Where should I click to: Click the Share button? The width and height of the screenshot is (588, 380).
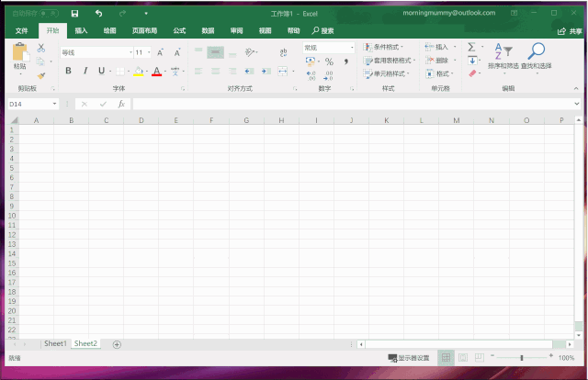click(570, 31)
